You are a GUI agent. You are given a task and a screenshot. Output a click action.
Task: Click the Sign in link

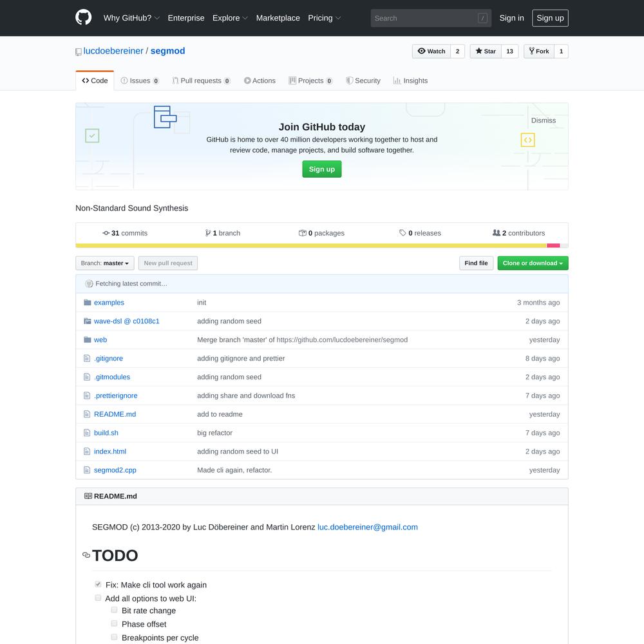coord(512,18)
